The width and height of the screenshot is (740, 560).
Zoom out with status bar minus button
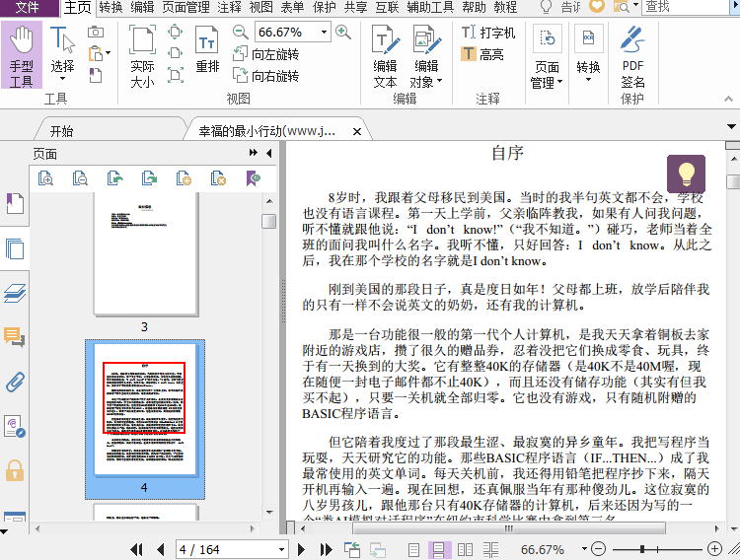(599, 549)
